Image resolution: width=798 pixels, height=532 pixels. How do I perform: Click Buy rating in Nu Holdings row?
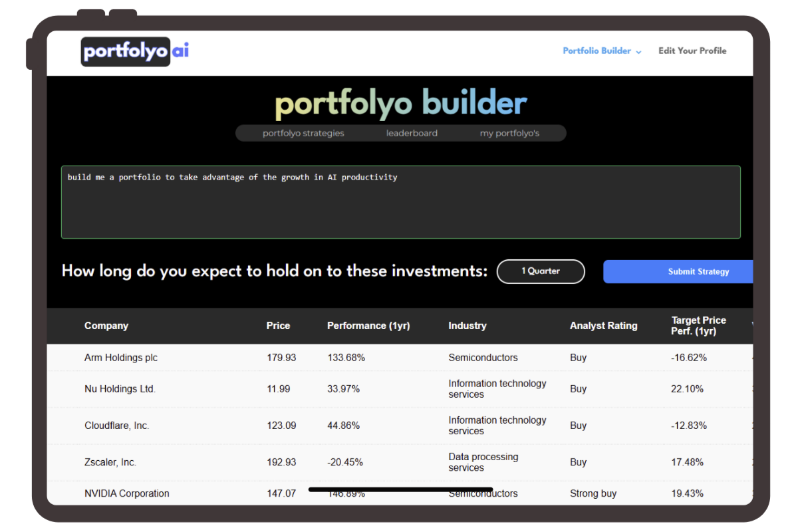coord(578,389)
